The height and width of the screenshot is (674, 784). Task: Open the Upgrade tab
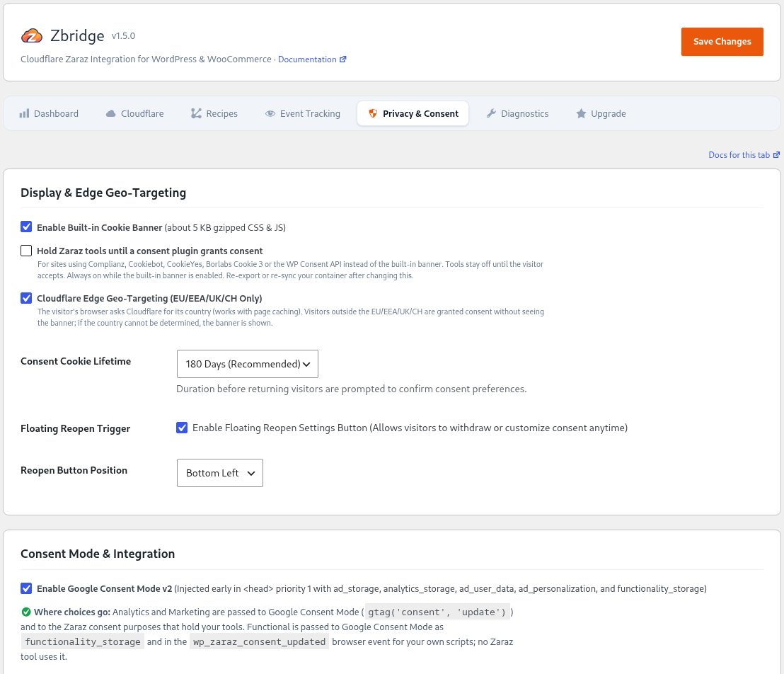point(601,113)
